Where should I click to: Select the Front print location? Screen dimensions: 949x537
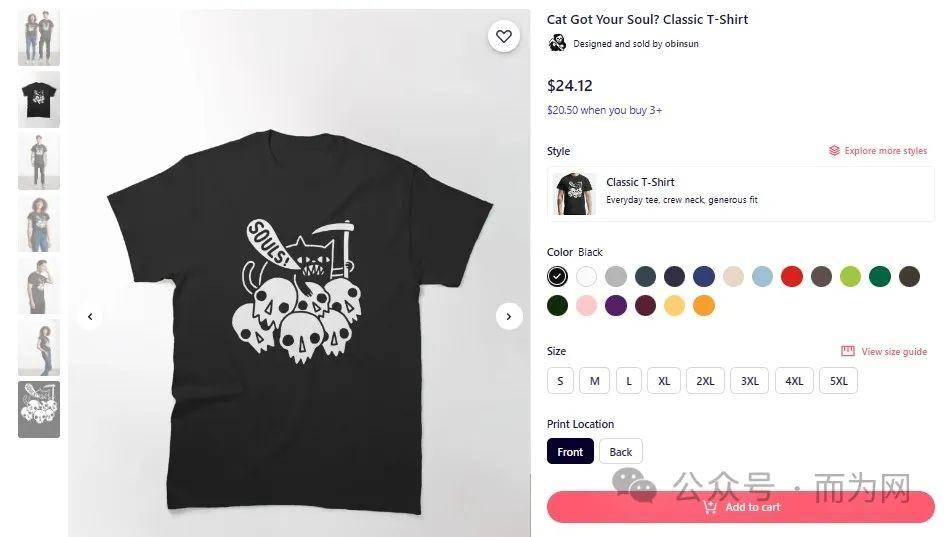[x=570, y=452]
